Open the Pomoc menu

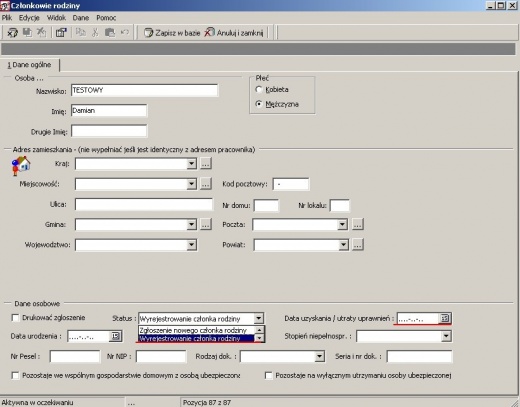pyautogui.click(x=106, y=18)
